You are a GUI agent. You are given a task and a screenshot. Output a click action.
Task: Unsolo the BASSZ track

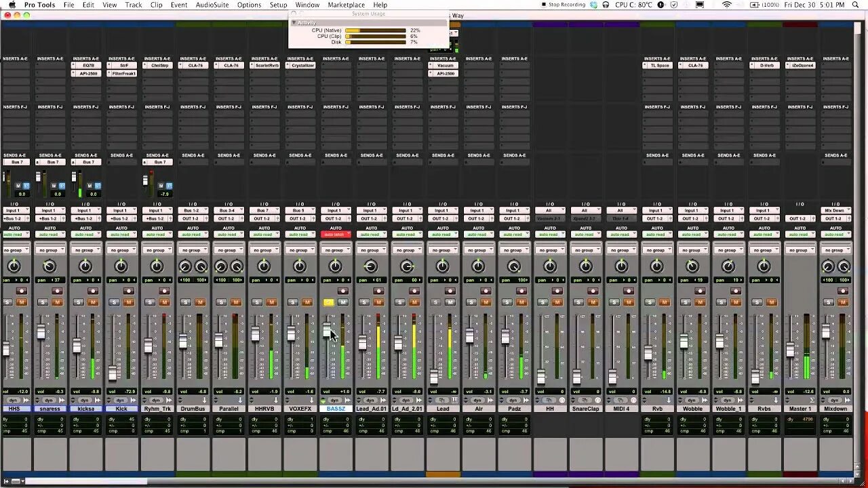pos(328,302)
